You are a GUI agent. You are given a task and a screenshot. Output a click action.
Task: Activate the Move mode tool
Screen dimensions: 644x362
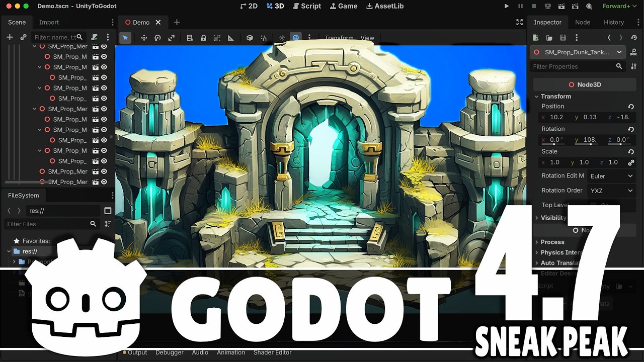144,38
